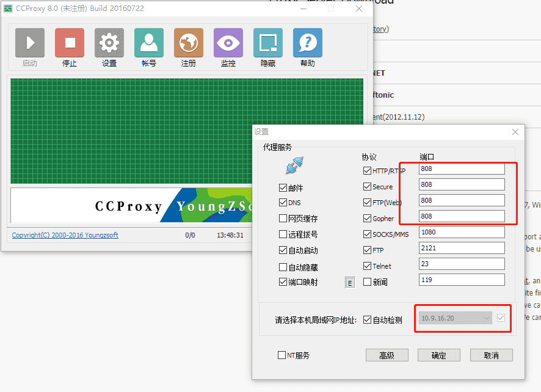Click the 确定 button
Viewport: 541px width, 392px height.
click(439, 355)
